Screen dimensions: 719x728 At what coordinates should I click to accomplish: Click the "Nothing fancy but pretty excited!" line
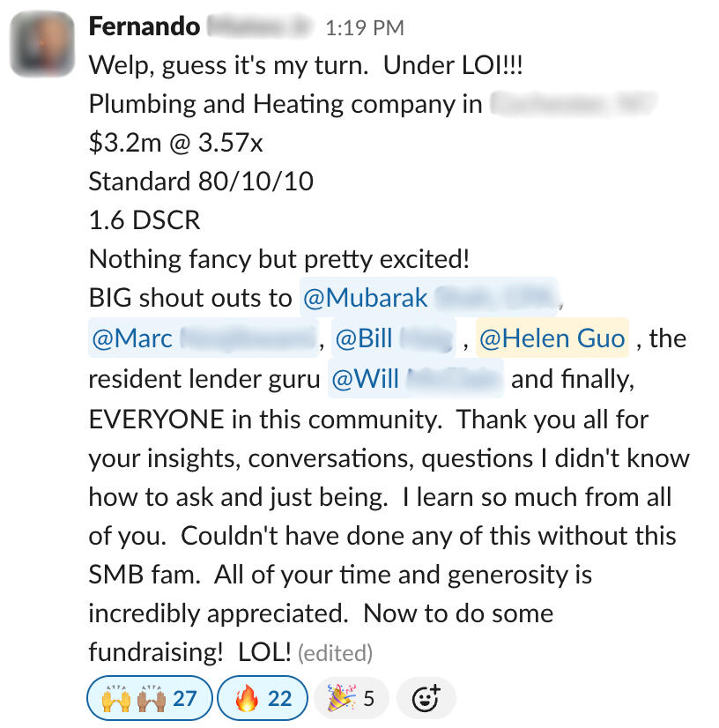279,259
